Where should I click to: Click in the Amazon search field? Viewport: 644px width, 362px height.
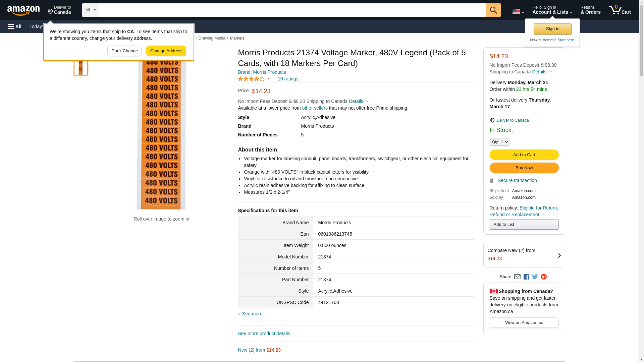tap(292, 10)
